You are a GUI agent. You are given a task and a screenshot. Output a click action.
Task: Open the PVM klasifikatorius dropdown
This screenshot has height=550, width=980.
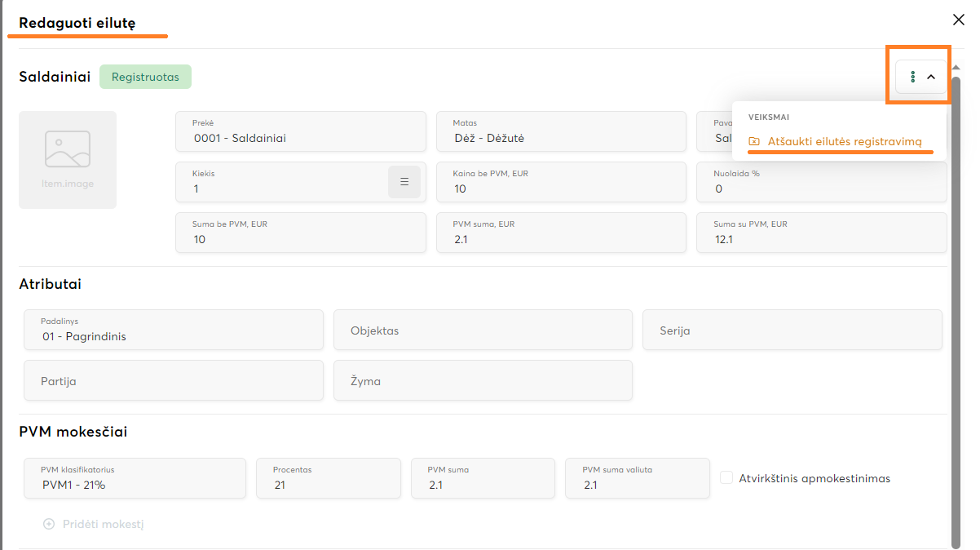(x=135, y=478)
